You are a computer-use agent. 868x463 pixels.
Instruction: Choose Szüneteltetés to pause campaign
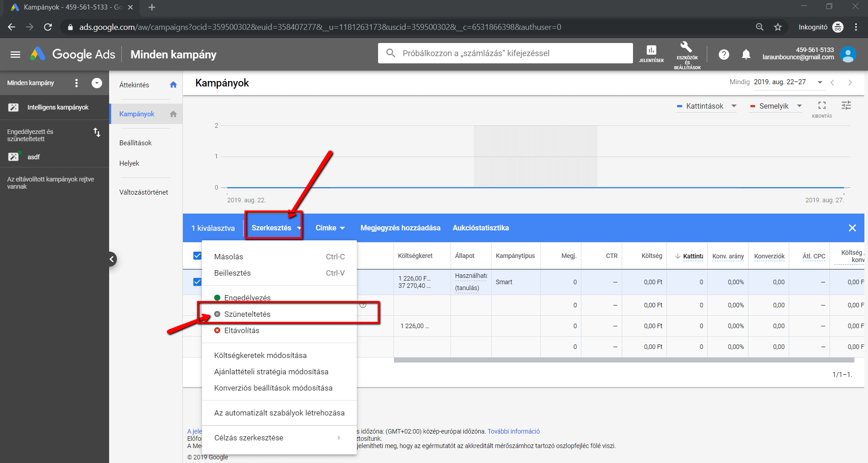[x=279, y=314]
